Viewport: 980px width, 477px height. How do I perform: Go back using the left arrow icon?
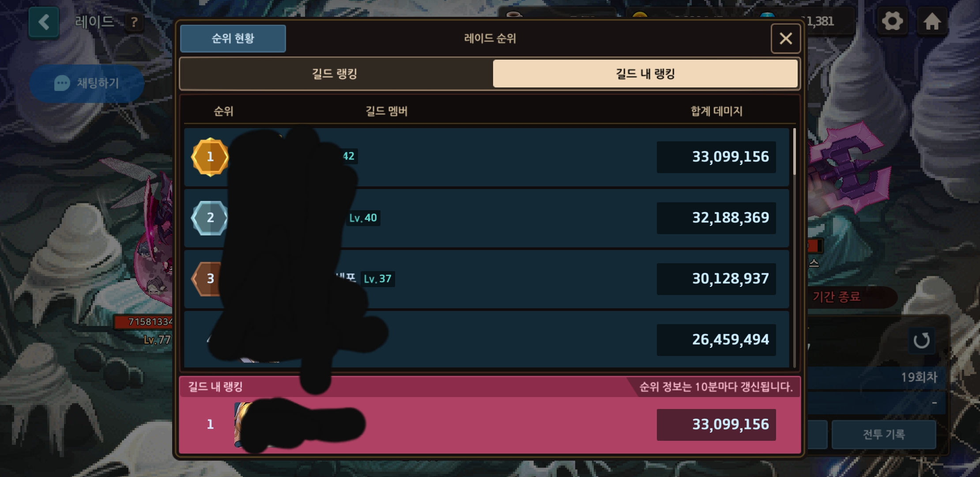44,22
